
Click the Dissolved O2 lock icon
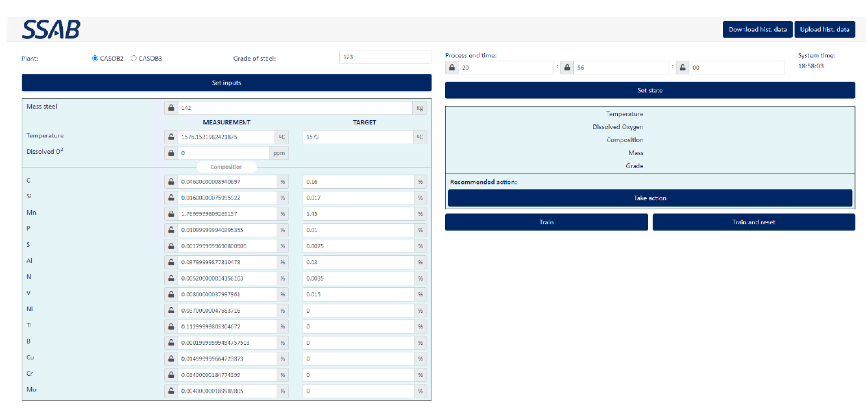click(x=171, y=153)
